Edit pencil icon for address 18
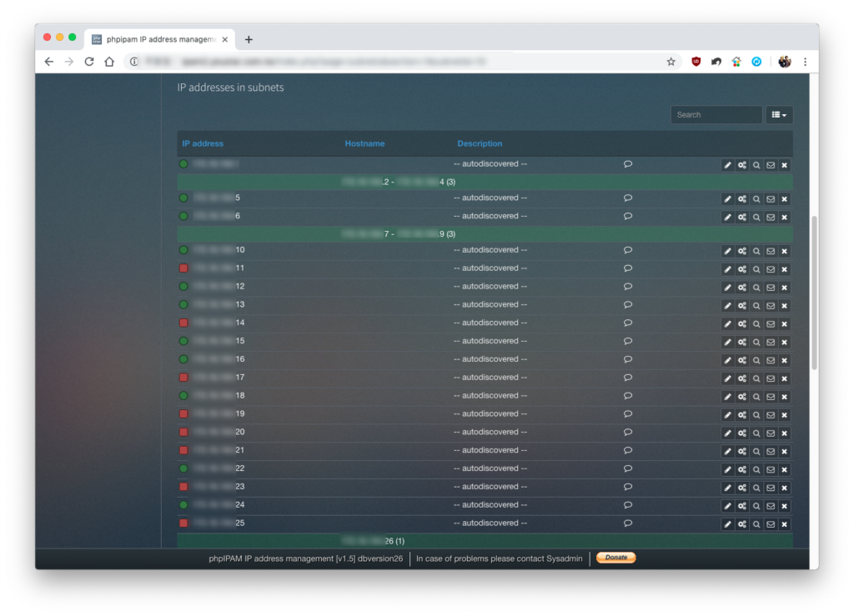 click(x=727, y=397)
